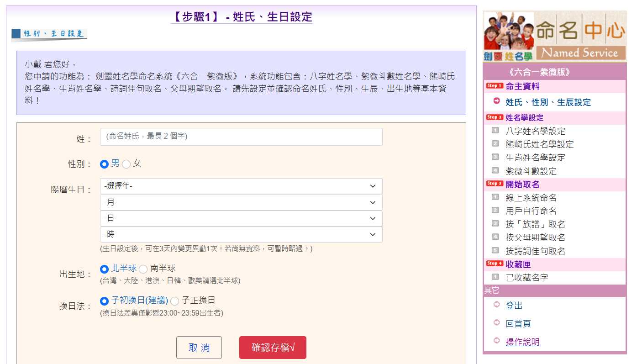Select 子正換日 day-change method
The height and width of the screenshot is (364, 637).
click(175, 301)
